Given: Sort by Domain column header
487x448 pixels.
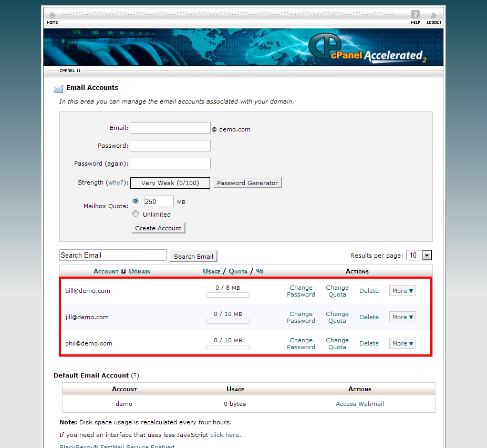Looking at the screenshot, I should coord(140,271).
